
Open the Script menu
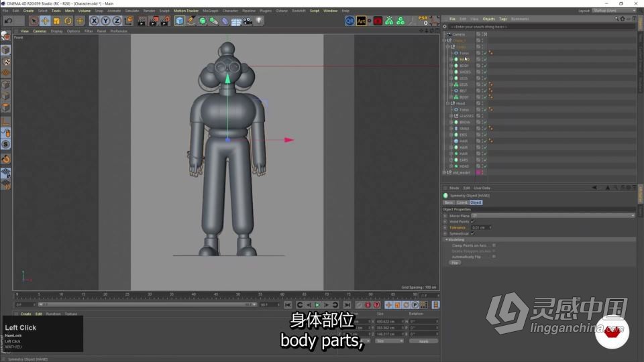(x=314, y=11)
